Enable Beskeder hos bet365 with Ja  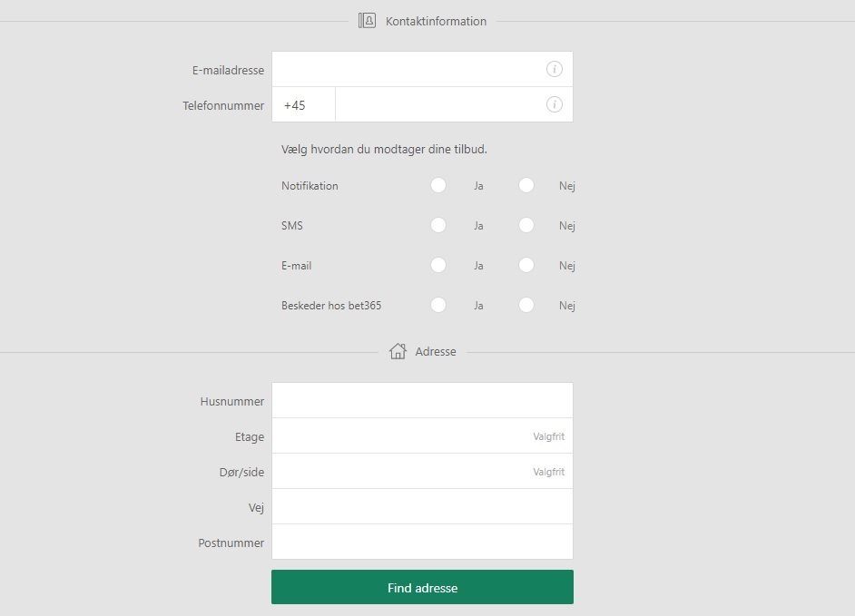(x=438, y=305)
